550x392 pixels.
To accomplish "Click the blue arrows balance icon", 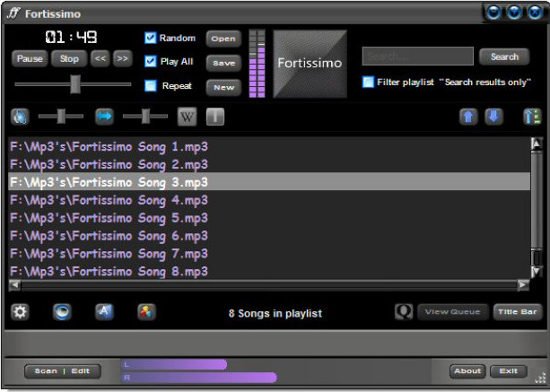I will pos(104,117).
